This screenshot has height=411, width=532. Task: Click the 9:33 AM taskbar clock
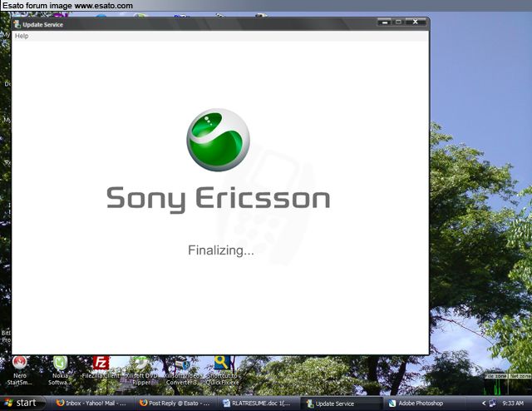click(x=513, y=404)
